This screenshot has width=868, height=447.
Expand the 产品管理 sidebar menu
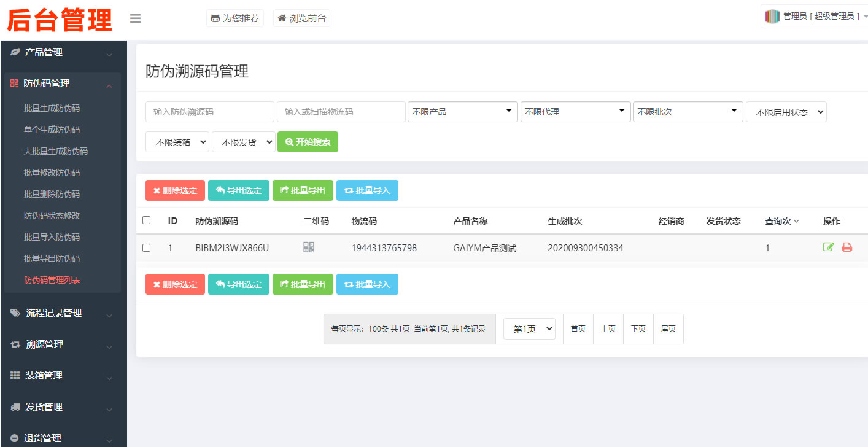point(63,53)
